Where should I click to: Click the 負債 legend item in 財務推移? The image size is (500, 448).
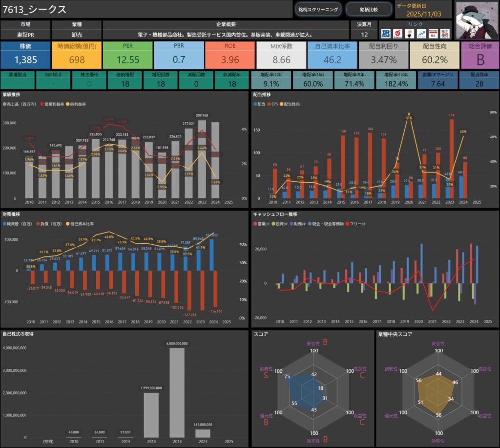pyautogui.click(x=48, y=224)
